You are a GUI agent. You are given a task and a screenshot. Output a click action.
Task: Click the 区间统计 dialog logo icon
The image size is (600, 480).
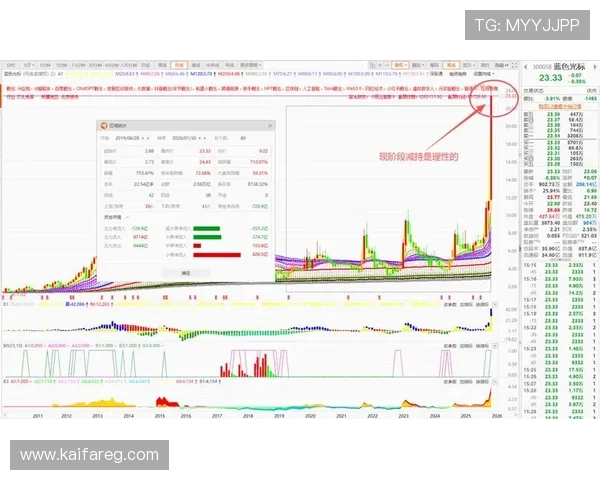coord(102,125)
